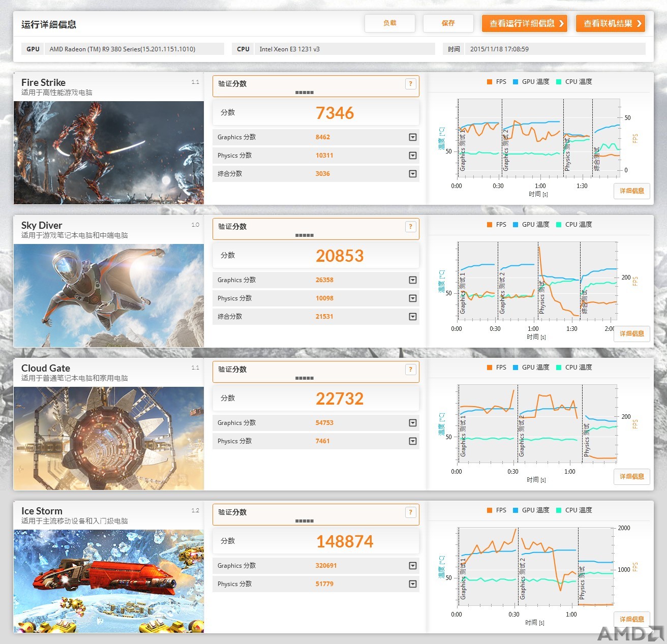
Task: Open help icon in Fire Strike verification box
Action: click(411, 84)
